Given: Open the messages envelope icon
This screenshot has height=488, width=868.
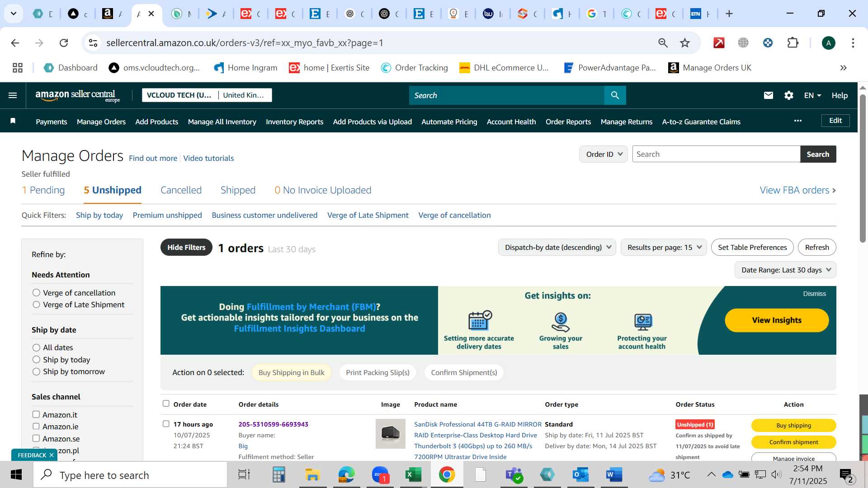Looking at the screenshot, I should tap(768, 95).
